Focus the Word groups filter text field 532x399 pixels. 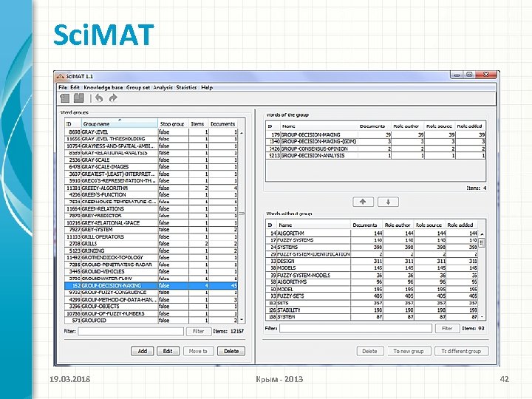[131, 332]
